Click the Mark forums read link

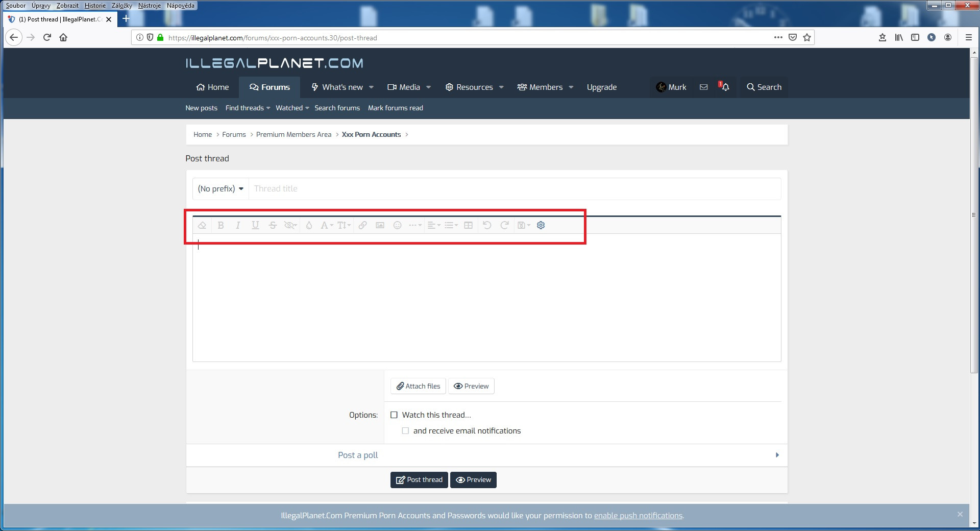pyautogui.click(x=396, y=108)
